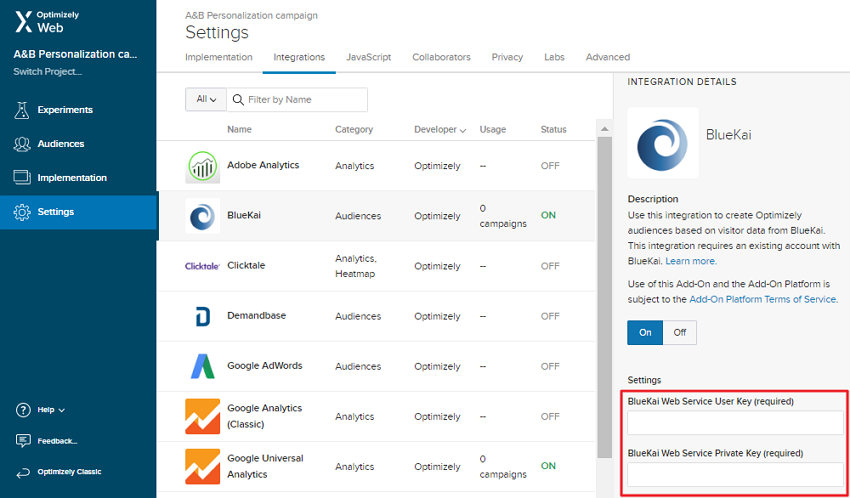Click the Feedback... sidebar entry
The image size is (850, 498).
click(x=57, y=441)
